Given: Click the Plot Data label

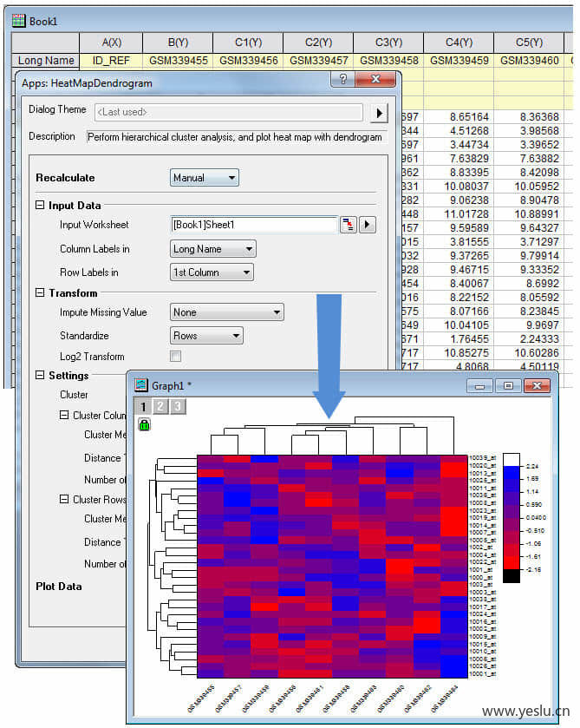Looking at the screenshot, I should click(58, 587).
